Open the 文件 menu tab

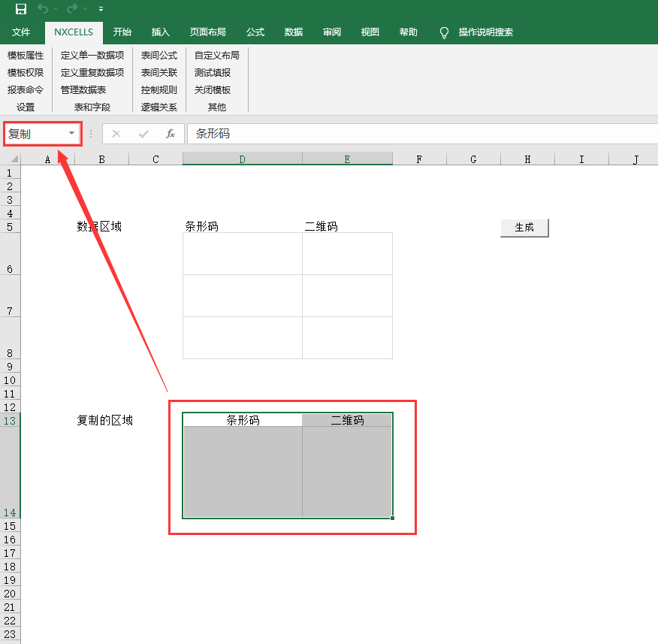click(21, 32)
